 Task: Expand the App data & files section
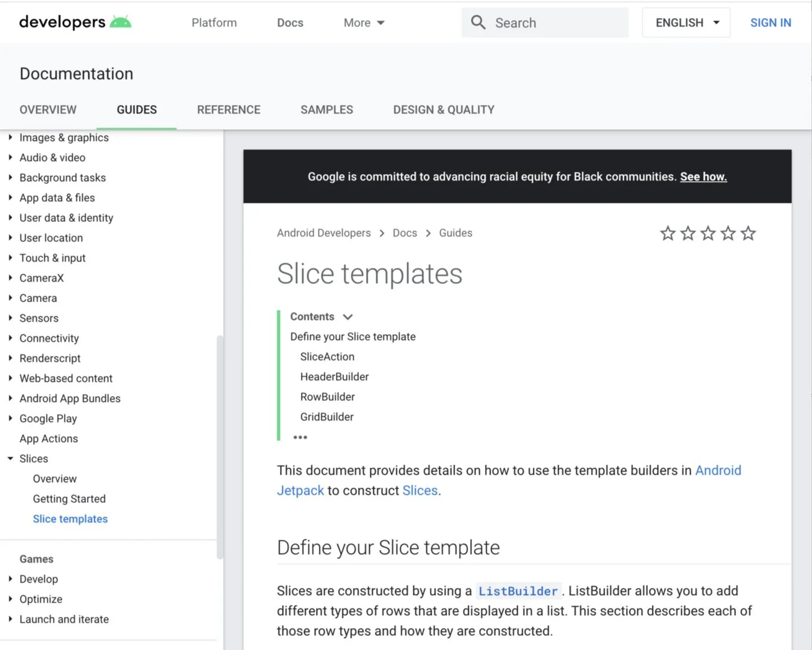[x=10, y=198]
